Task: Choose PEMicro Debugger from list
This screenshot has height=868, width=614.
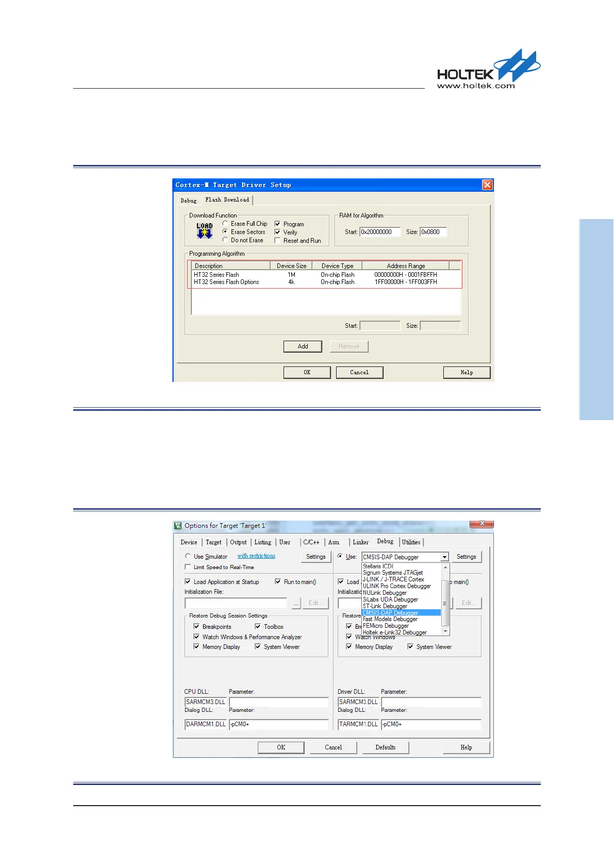Action: click(x=402, y=626)
